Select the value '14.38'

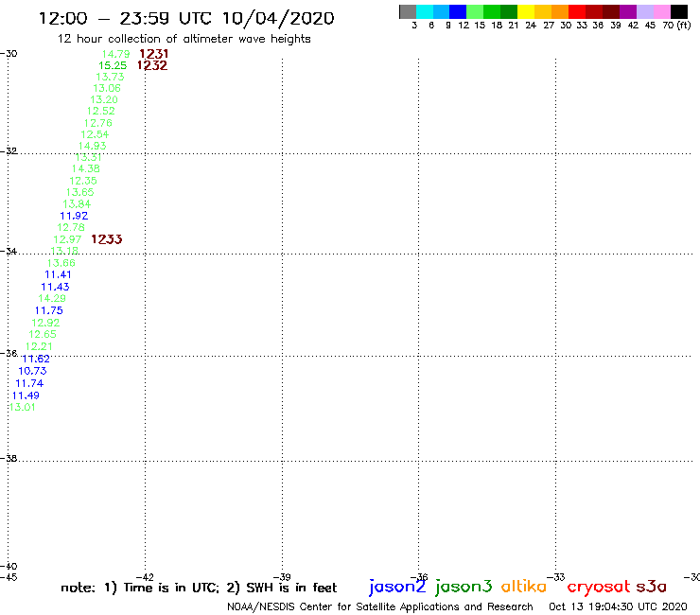pyautogui.click(x=86, y=168)
